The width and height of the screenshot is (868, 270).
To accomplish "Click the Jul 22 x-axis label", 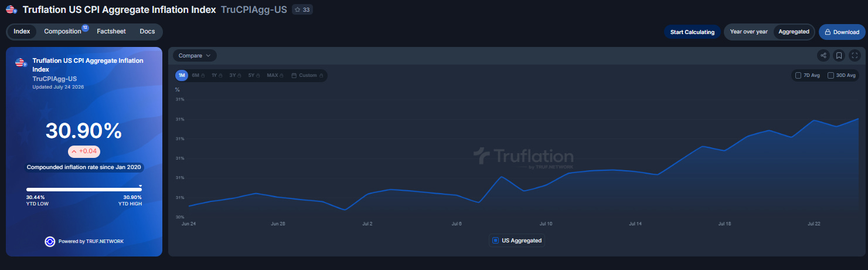I will point(814,224).
